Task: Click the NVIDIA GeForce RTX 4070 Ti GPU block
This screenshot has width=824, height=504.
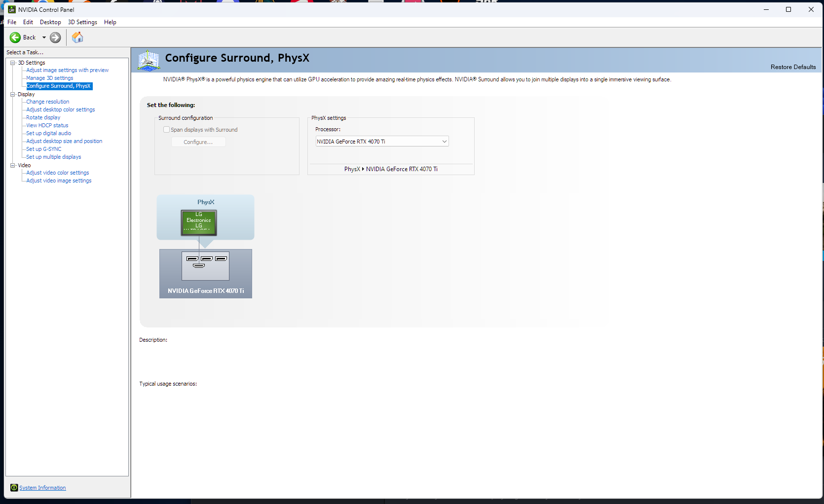Action: coord(206,274)
